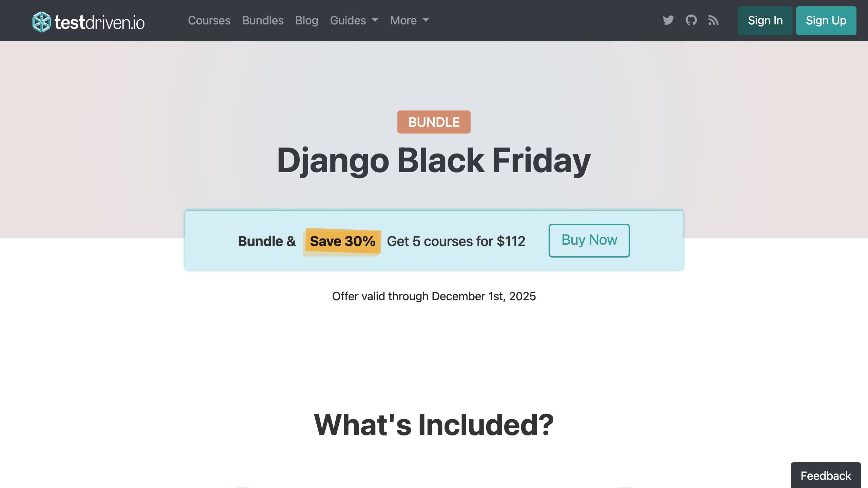
Task: Open the Twitter profile icon
Action: 667,21
